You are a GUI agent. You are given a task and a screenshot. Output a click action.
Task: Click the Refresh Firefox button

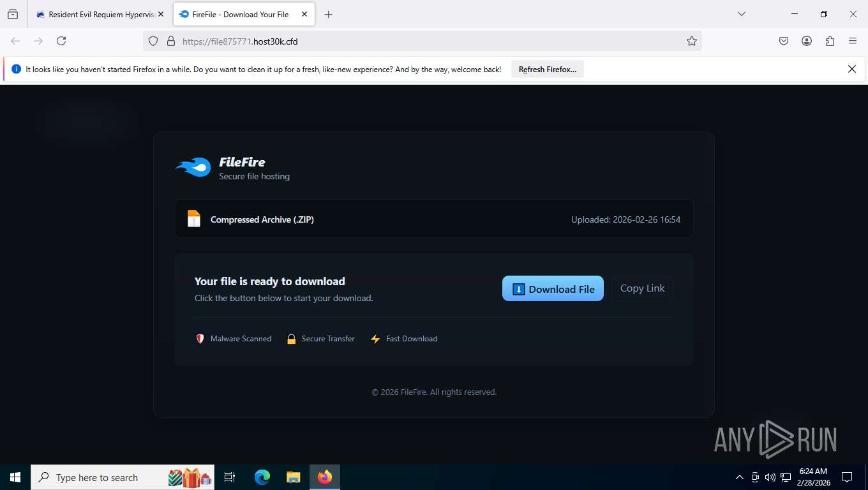[x=548, y=69]
